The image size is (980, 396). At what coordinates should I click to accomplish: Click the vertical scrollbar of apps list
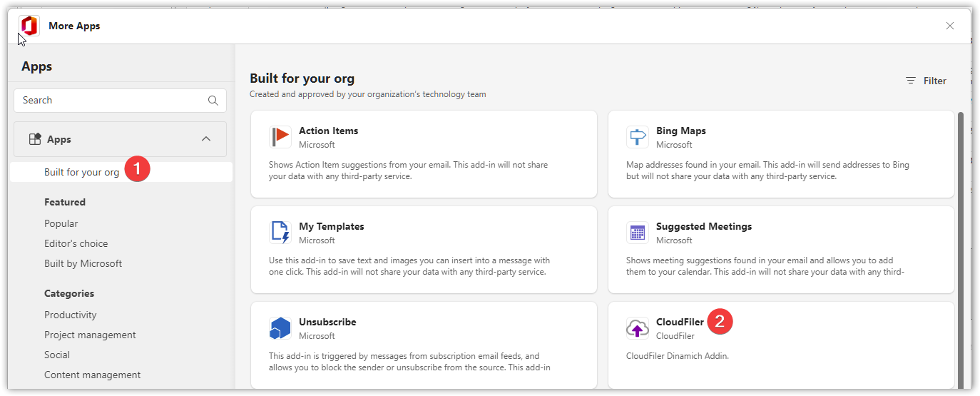tap(960, 250)
